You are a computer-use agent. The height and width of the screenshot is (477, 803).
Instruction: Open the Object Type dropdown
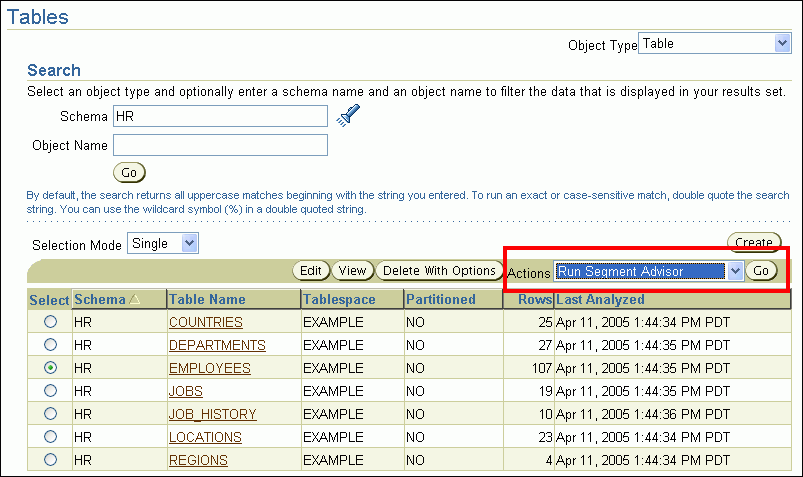714,43
